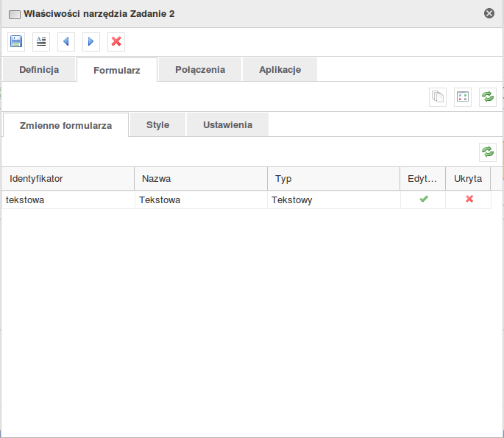This screenshot has width=504, height=438.
Task: Sort by the Identyfikator column header
Action: (x=68, y=179)
